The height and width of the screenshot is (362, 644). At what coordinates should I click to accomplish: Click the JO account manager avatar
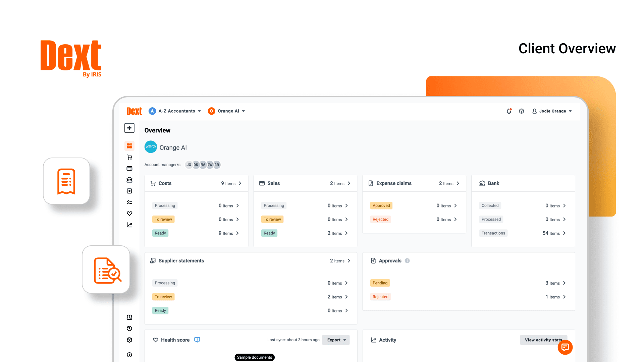point(189,165)
